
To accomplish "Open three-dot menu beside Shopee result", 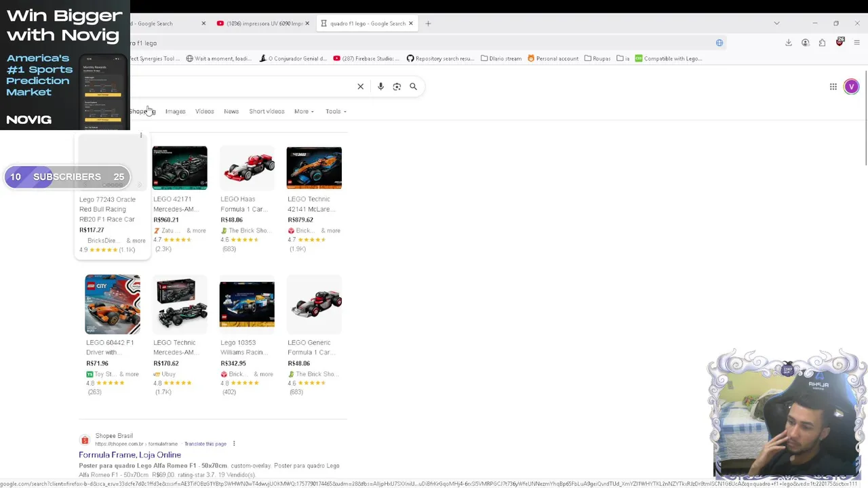I will pyautogui.click(x=234, y=444).
